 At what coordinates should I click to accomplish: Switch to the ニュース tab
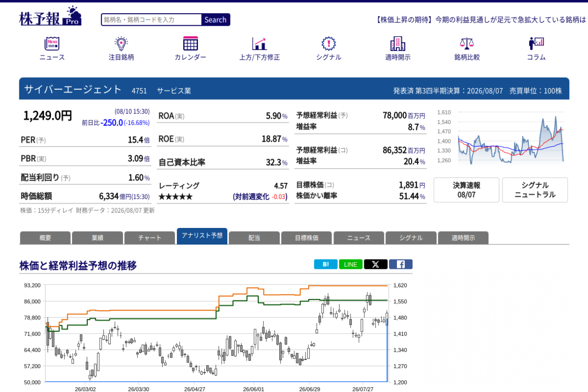(x=359, y=238)
